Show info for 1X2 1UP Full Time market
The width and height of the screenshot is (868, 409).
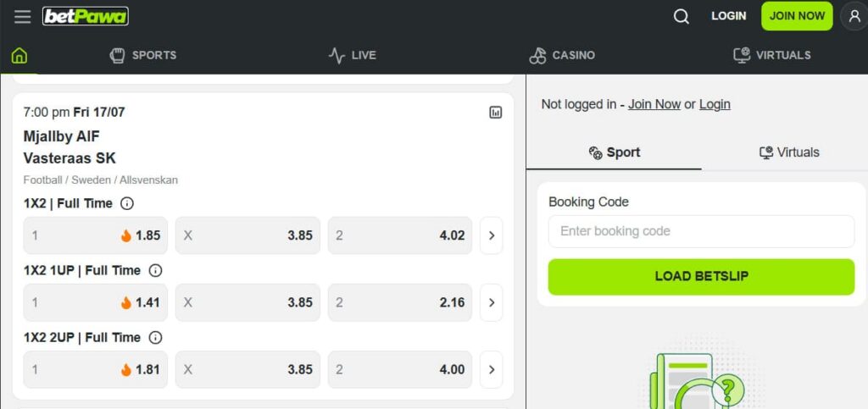(156, 271)
